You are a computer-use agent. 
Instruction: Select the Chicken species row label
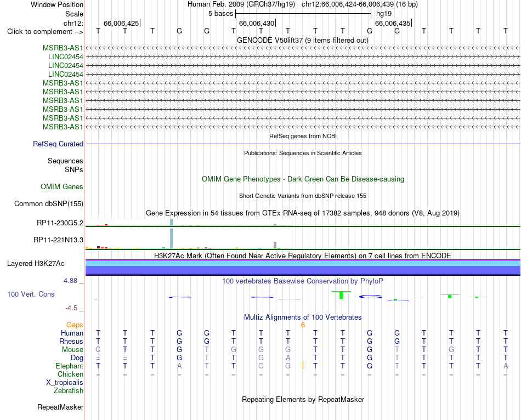click(x=70, y=374)
